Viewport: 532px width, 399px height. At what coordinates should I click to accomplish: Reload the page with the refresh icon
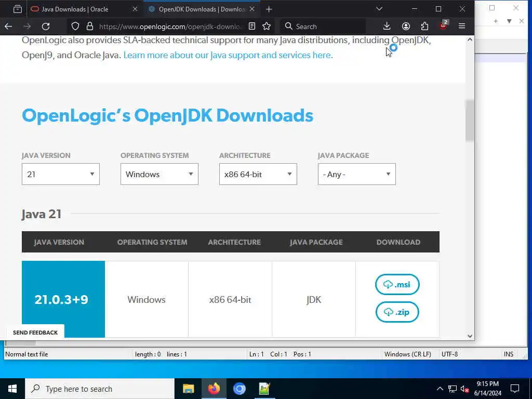(x=46, y=26)
